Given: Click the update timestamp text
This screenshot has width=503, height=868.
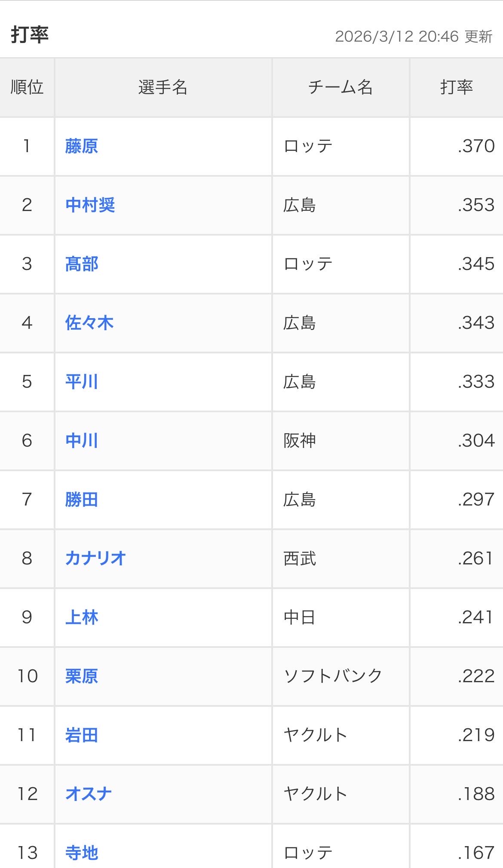Looking at the screenshot, I should pos(413,37).
